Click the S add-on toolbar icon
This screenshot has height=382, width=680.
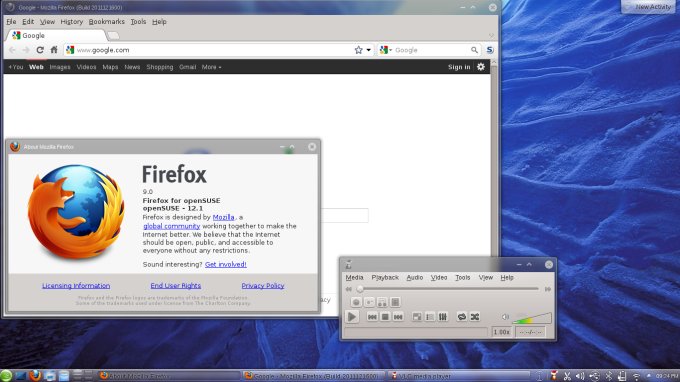(x=490, y=50)
